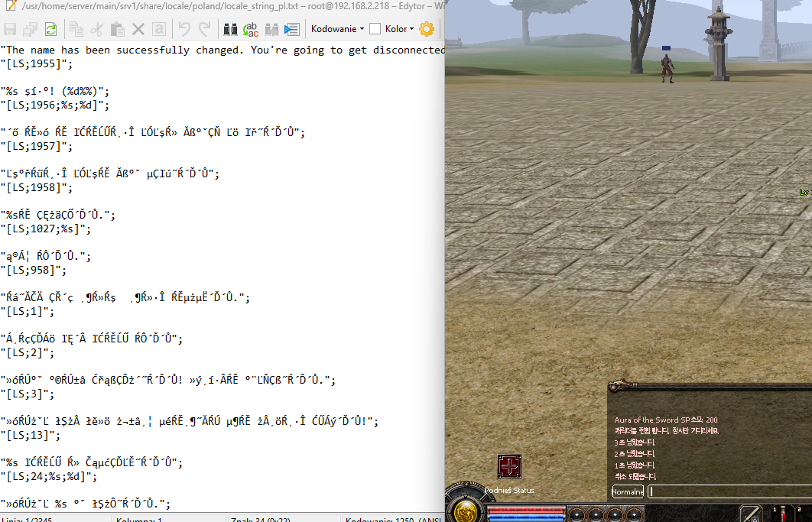Undo the last edit
Screen dimensions: 812x522
[184, 28]
